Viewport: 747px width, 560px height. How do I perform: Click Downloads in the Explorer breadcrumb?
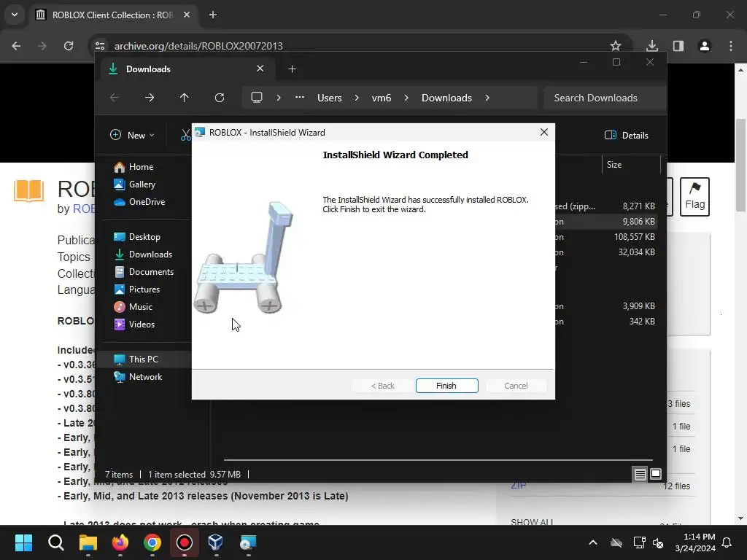click(x=446, y=98)
